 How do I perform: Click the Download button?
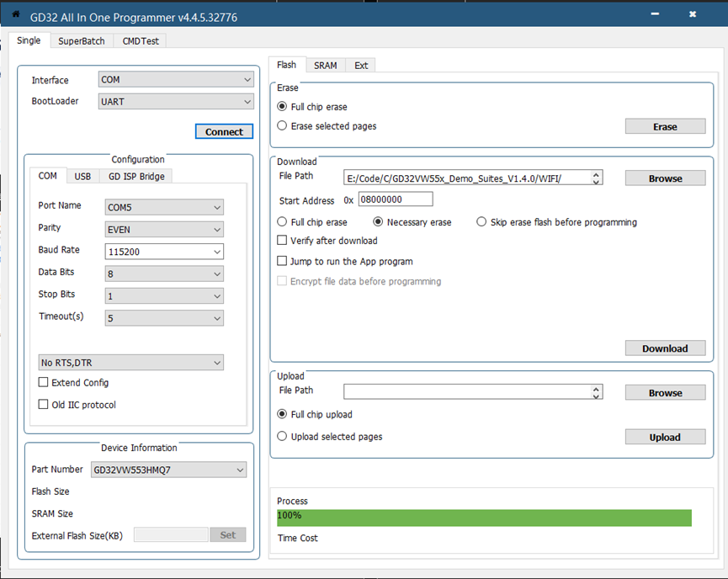point(665,348)
